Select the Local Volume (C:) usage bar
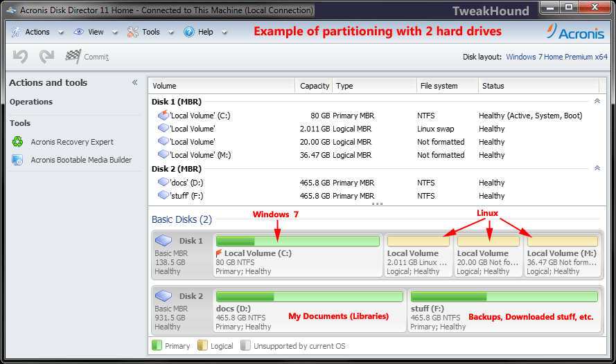 point(298,241)
